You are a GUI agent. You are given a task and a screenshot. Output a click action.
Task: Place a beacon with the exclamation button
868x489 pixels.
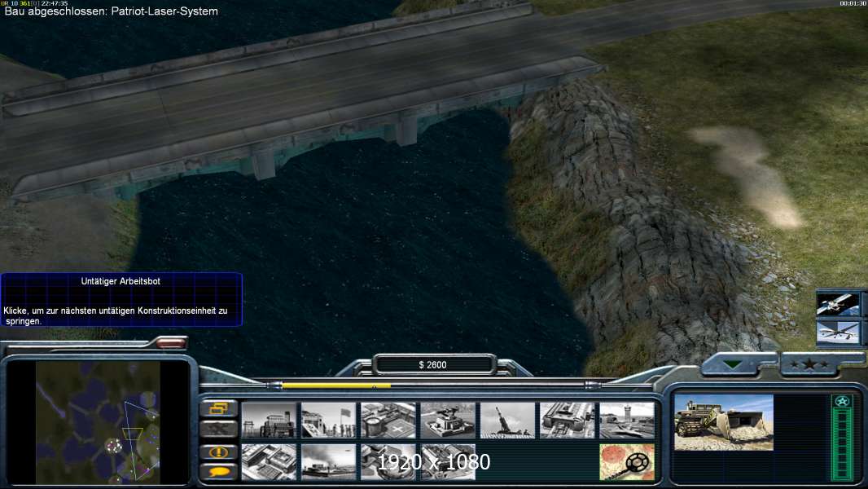[x=219, y=452]
